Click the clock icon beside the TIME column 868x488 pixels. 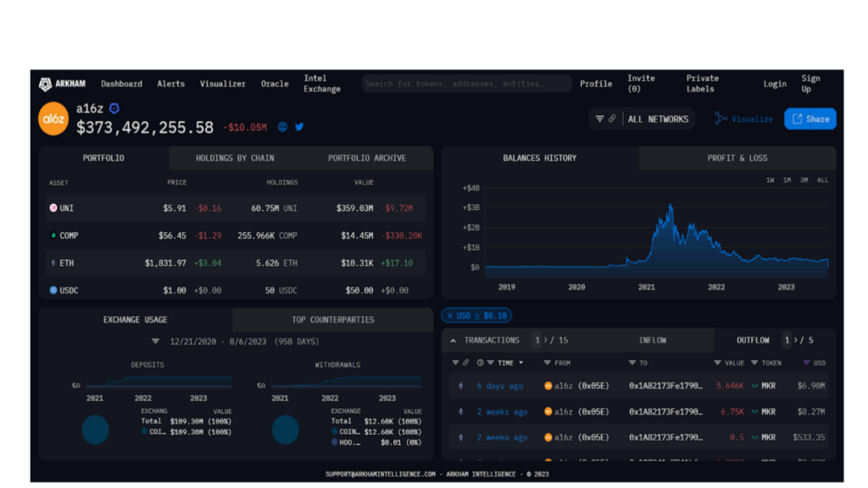pyautogui.click(x=480, y=363)
